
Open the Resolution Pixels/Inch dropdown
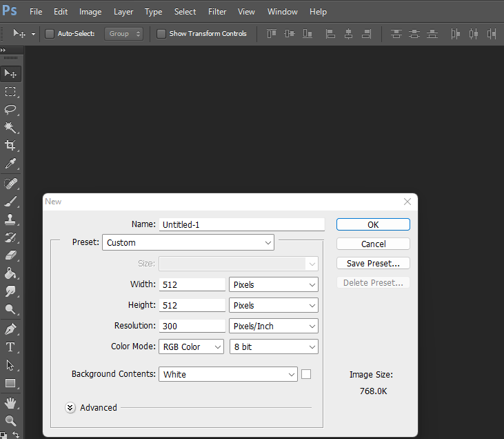pyautogui.click(x=274, y=326)
